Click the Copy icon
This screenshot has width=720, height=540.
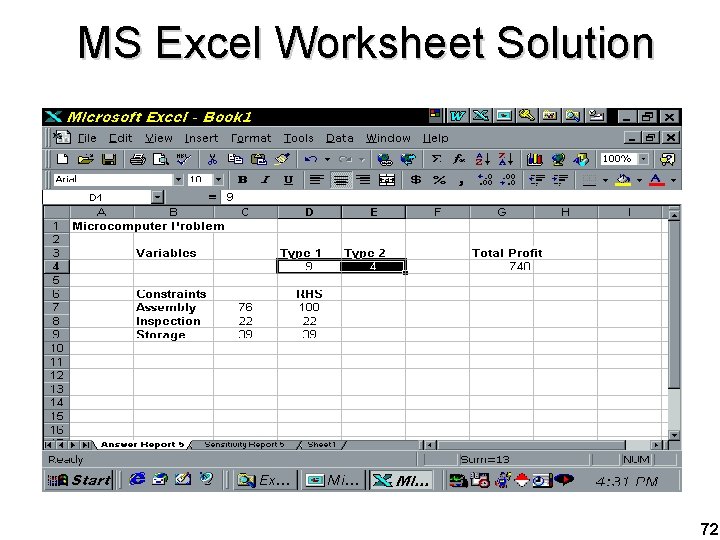[236, 159]
